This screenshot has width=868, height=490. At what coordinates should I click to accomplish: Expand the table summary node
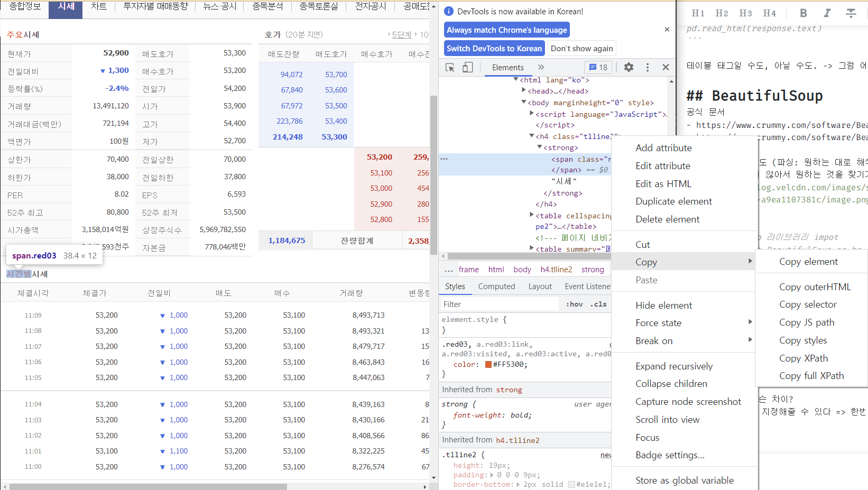click(x=532, y=248)
